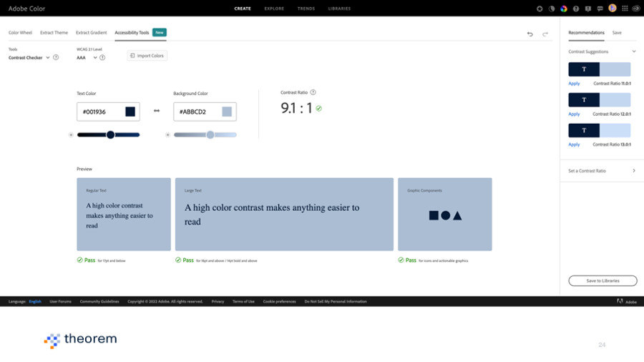The height and width of the screenshot is (362, 644).
Task: Click the New badge beside Accessibility Tools
Action: 160,32
